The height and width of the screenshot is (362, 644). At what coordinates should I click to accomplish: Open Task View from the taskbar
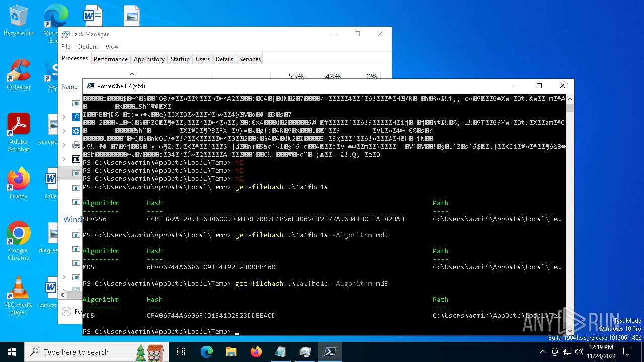(181, 352)
